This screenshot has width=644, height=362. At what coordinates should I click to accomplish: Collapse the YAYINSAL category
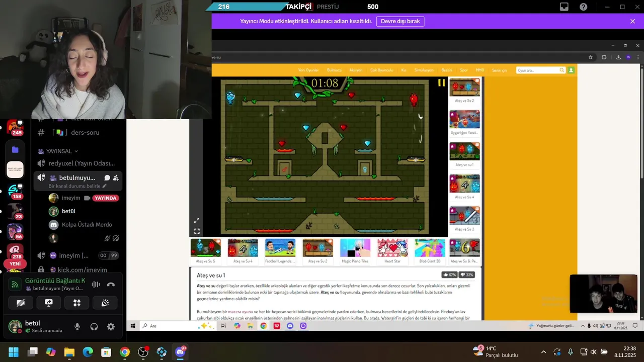pyautogui.click(x=62, y=151)
